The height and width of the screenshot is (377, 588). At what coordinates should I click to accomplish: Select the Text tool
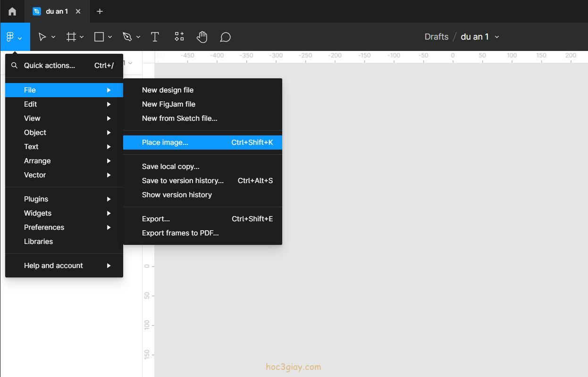click(155, 37)
